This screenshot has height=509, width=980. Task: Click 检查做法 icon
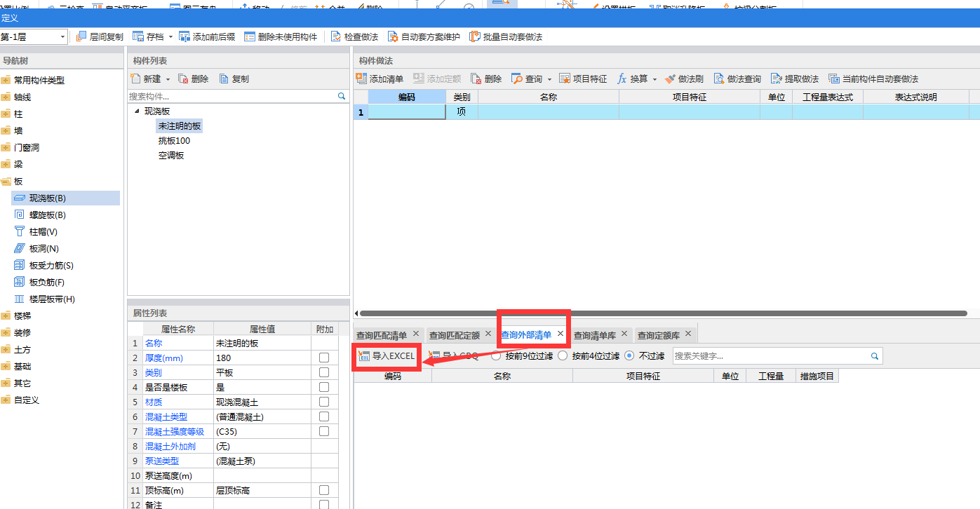click(336, 36)
